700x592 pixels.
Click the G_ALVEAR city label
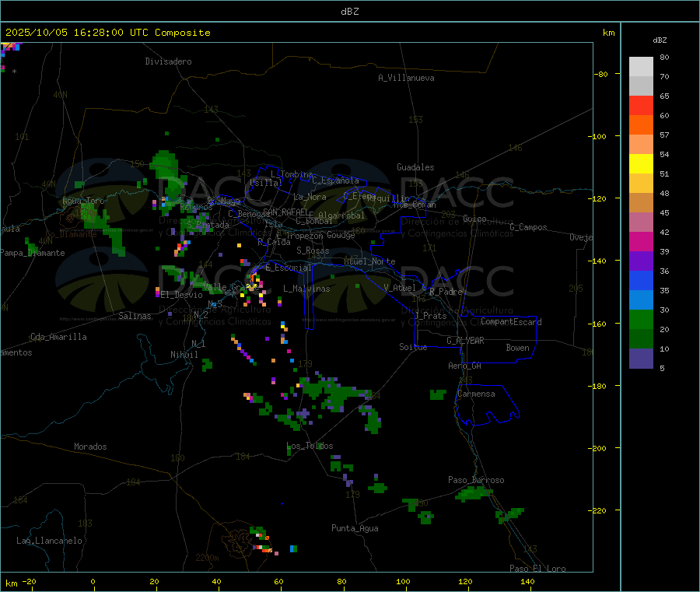(x=465, y=341)
